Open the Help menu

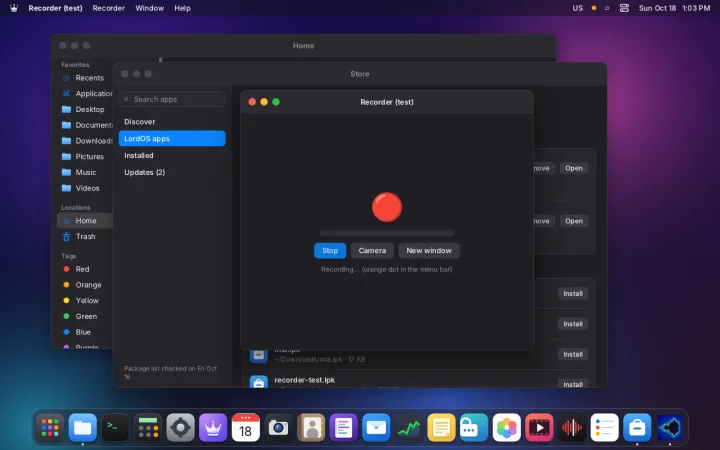182,8
